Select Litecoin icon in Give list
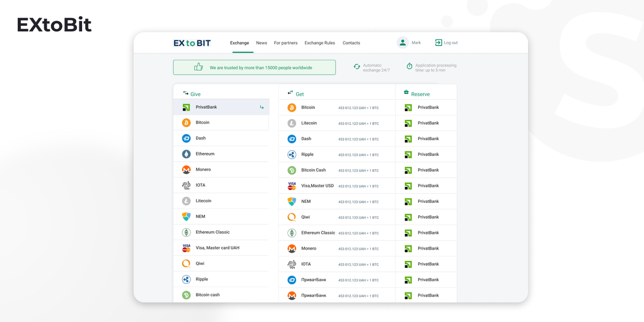 pyautogui.click(x=186, y=201)
